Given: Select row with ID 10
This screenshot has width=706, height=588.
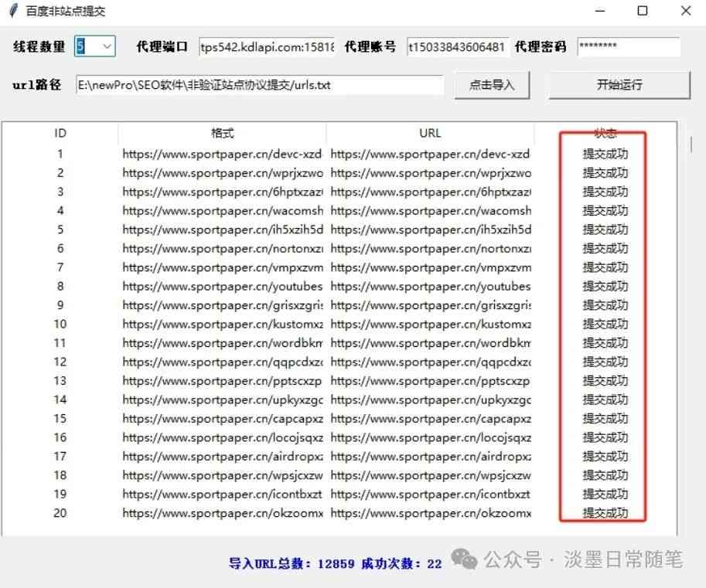Looking at the screenshot, I should click(x=339, y=324).
